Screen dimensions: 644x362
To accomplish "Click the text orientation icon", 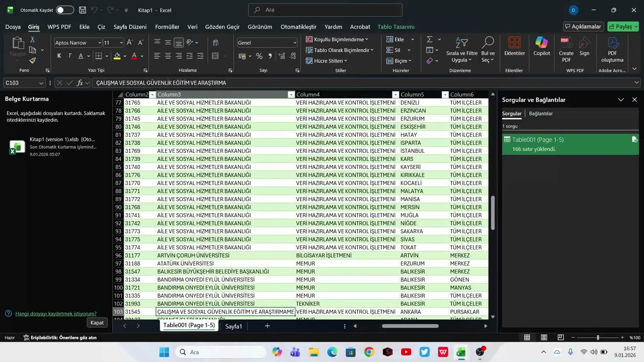I will [x=190, y=43].
